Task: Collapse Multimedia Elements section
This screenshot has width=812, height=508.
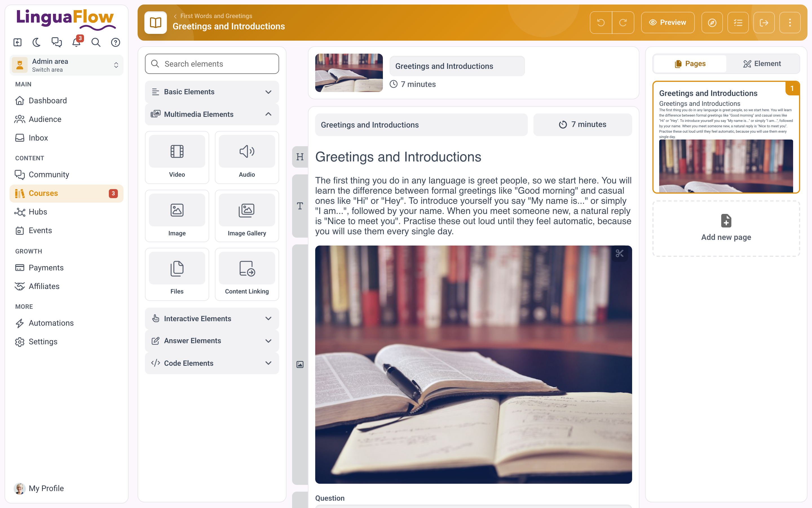Action: [x=212, y=114]
